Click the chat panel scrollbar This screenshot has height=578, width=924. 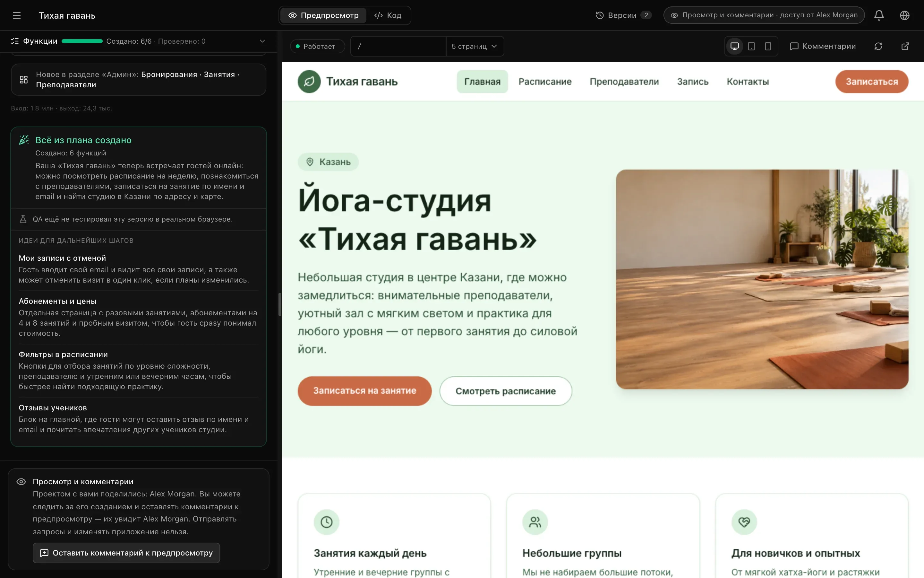click(279, 304)
